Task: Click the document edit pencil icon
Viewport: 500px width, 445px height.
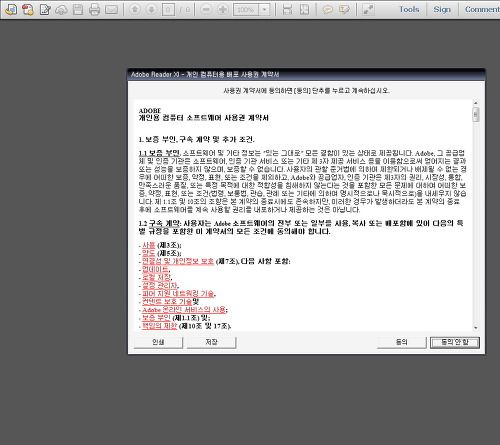Action: click(x=45, y=10)
